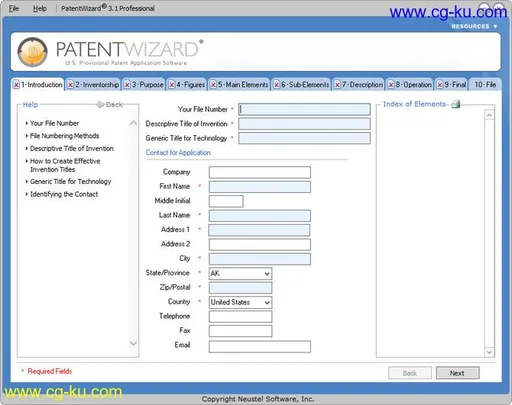The height and width of the screenshot is (405, 512).
Task: Go to the 4-Figures tab
Action: click(187, 85)
